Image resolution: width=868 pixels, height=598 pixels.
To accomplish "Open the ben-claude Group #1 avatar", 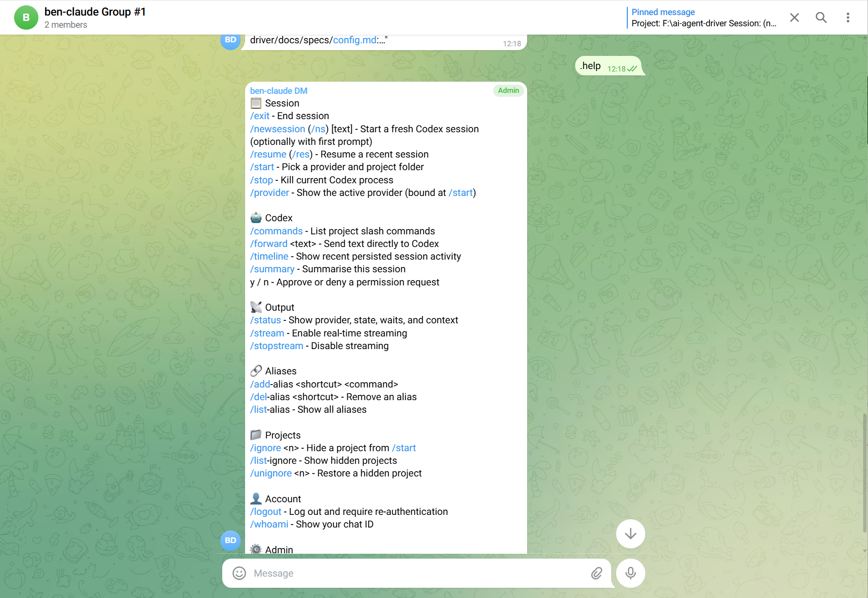I will click(26, 18).
